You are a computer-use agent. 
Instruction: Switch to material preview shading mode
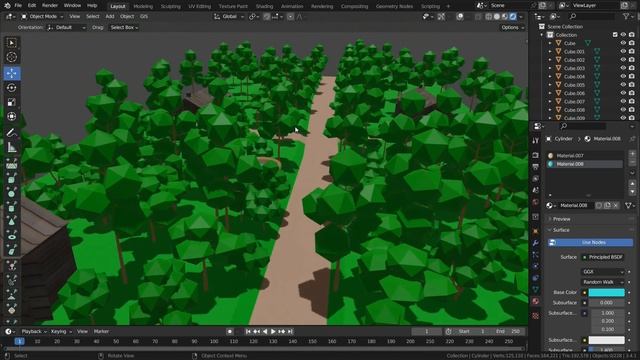point(505,17)
